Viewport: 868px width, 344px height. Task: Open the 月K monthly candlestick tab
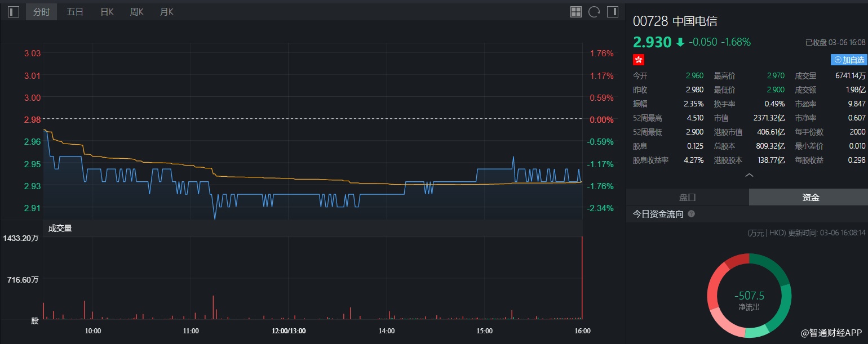(x=167, y=12)
